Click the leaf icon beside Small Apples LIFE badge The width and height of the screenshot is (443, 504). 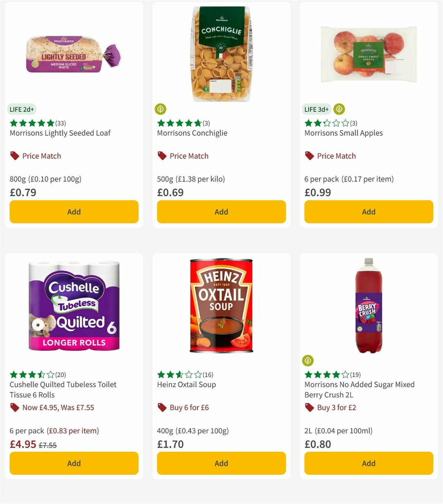[x=339, y=109]
